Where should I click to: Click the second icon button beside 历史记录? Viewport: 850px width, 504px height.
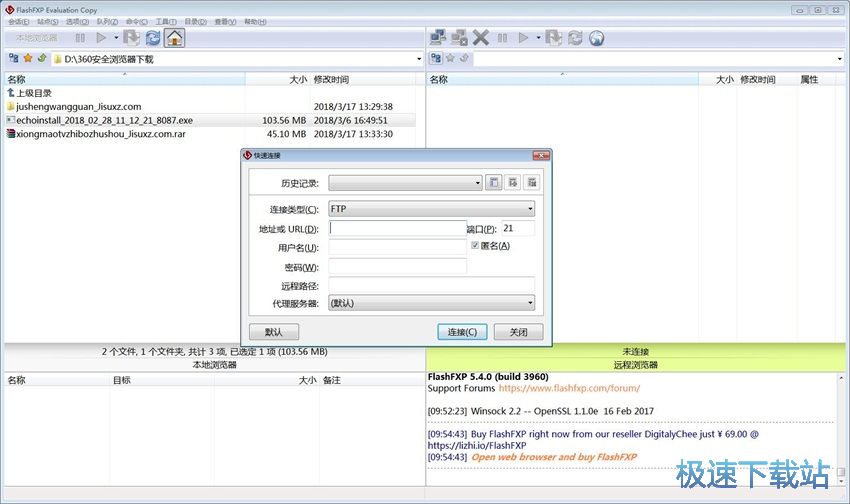[513, 183]
